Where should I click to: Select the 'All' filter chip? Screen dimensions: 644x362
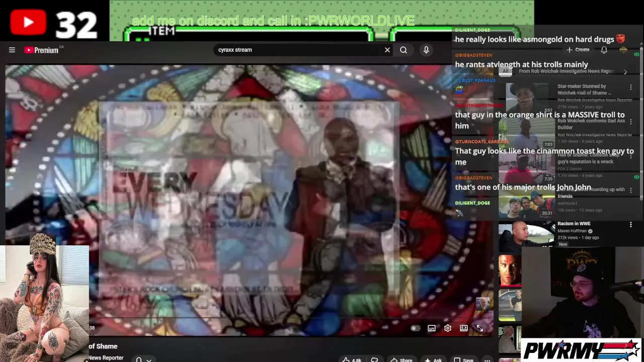tap(506, 71)
